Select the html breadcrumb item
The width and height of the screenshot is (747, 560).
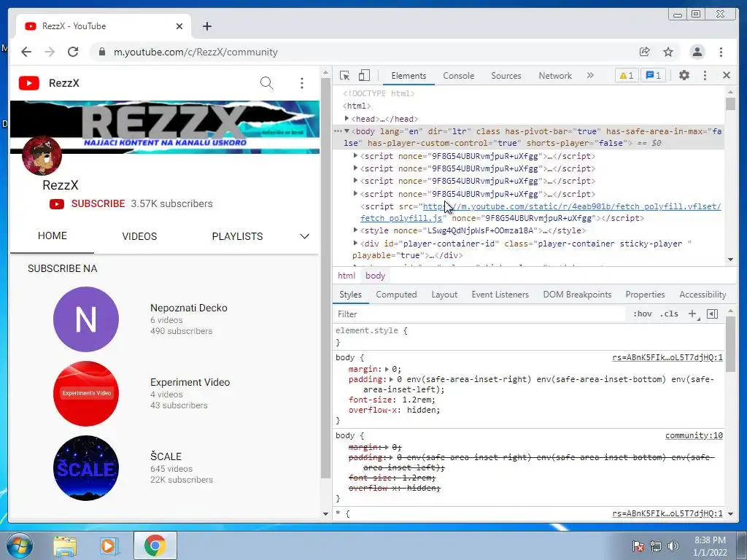tap(347, 275)
